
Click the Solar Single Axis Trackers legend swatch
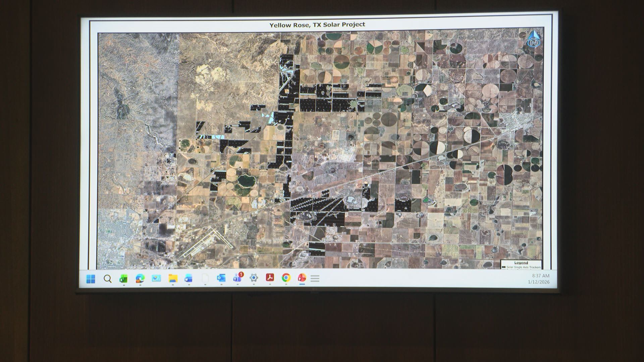(x=503, y=267)
